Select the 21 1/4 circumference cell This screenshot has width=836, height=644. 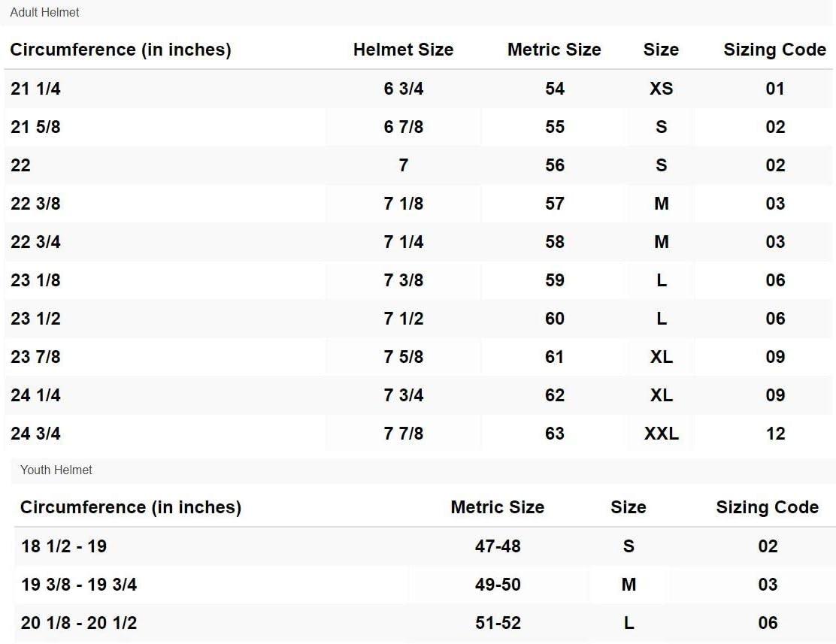click(35, 89)
